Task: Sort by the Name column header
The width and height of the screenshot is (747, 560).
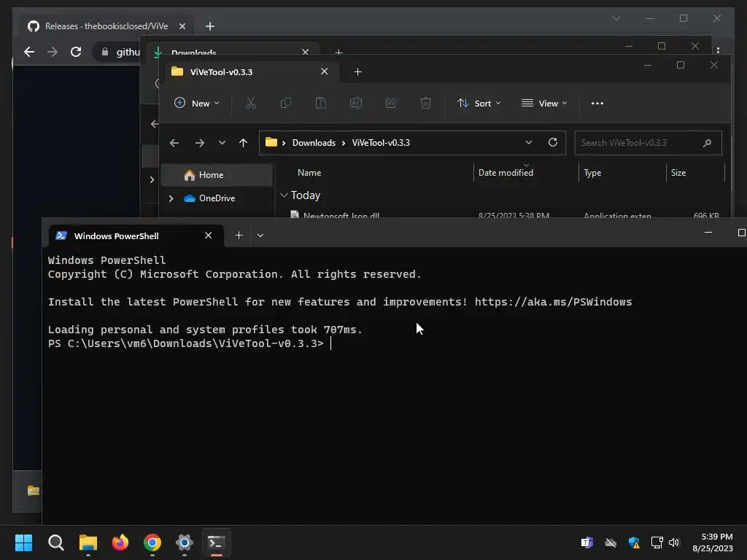Action: click(309, 173)
